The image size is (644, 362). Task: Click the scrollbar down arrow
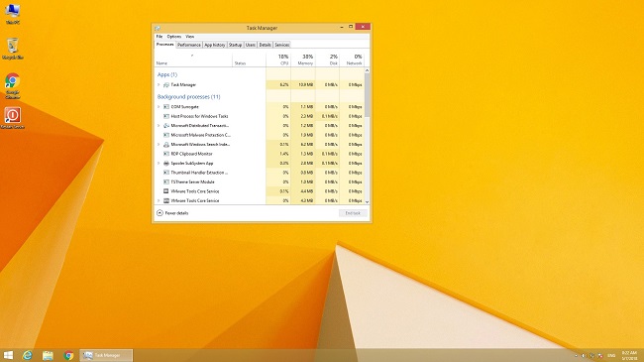click(x=368, y=201)
